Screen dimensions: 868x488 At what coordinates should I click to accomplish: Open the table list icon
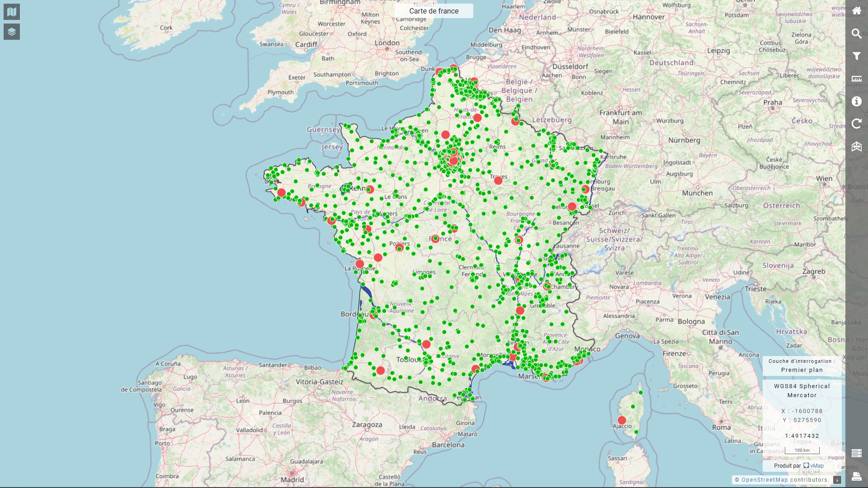click(x=856, y=453)
